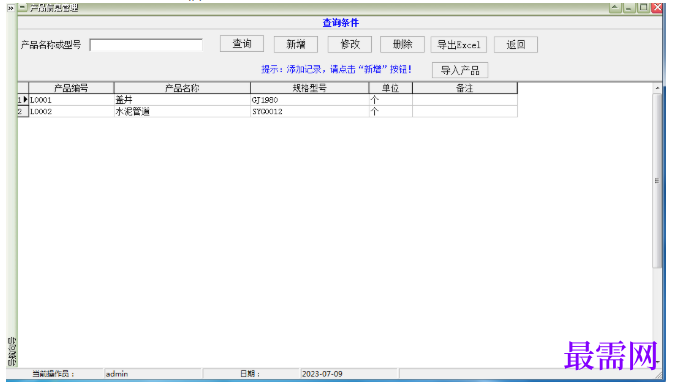Click the 日期 status label
The image size is (676, 387).
(x=250, y=374)
